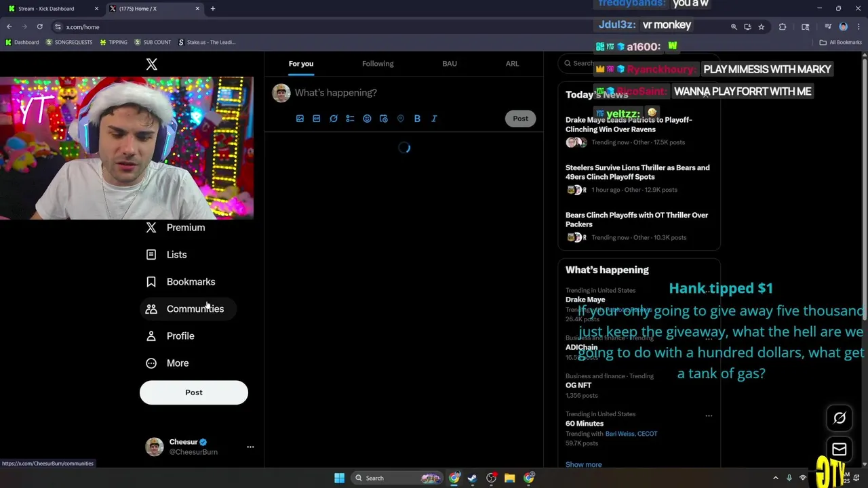Image resolution: width=868 pixels, height=488 pixels.
Task: Open the Windows Start menu
Action: 339,478
